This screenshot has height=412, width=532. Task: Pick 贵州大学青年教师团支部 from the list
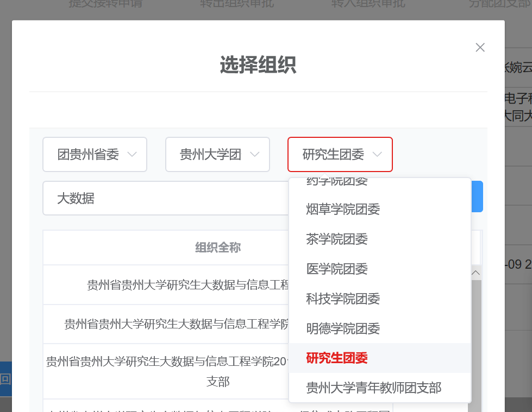tap(374, 388)
